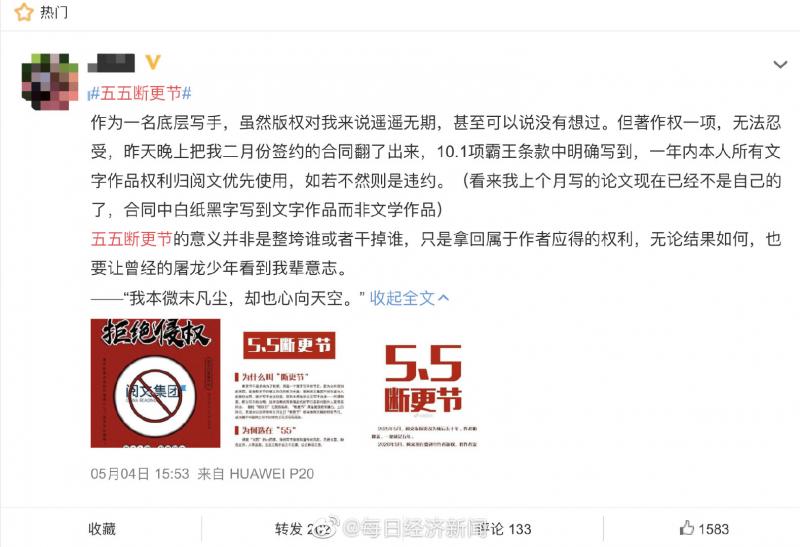
Task: Click the HUAWEI P20 source link
Action: click(271, 474)
